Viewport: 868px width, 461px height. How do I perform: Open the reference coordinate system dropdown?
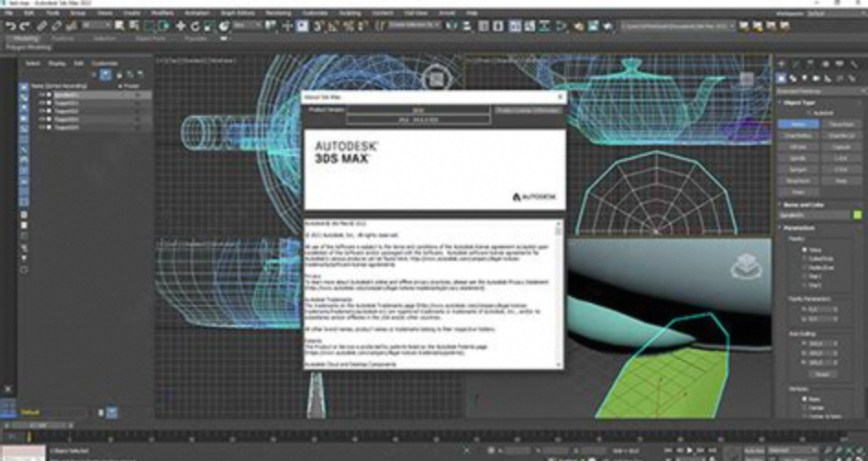(x=247, y=26)
